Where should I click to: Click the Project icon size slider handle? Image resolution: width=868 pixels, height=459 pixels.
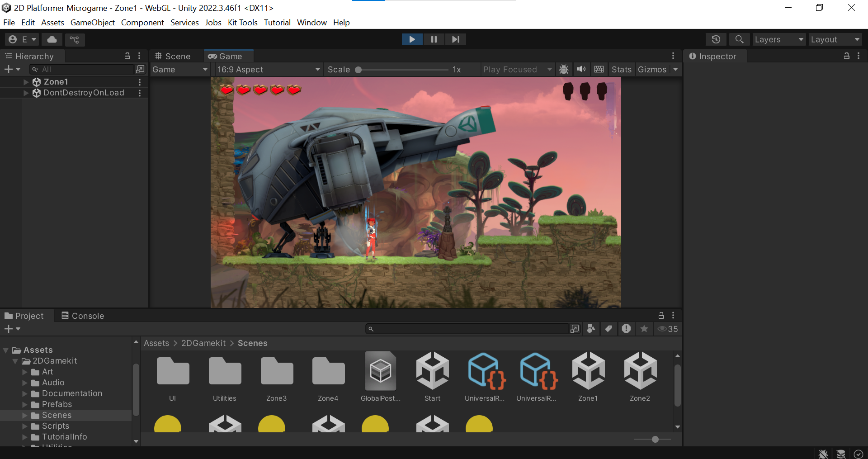tap(655, 439)
